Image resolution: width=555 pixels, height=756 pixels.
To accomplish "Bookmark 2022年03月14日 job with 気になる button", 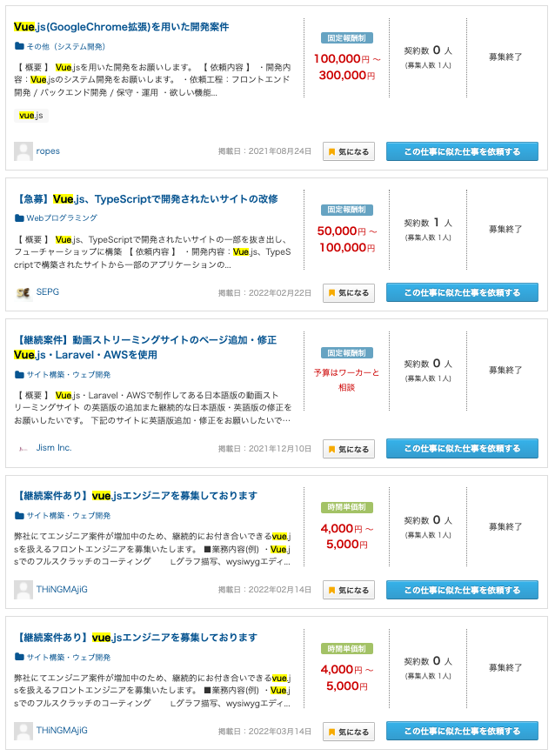I will pos(349,732).
